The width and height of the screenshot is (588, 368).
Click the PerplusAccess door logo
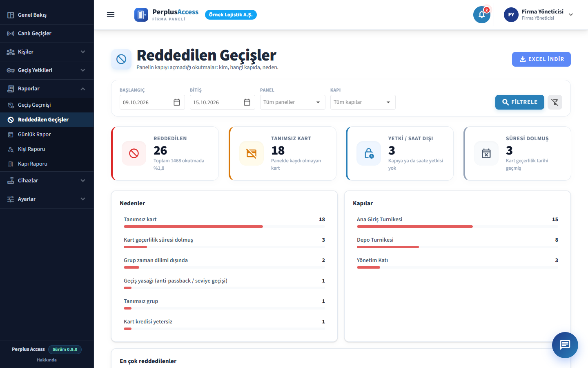[141, 15]
